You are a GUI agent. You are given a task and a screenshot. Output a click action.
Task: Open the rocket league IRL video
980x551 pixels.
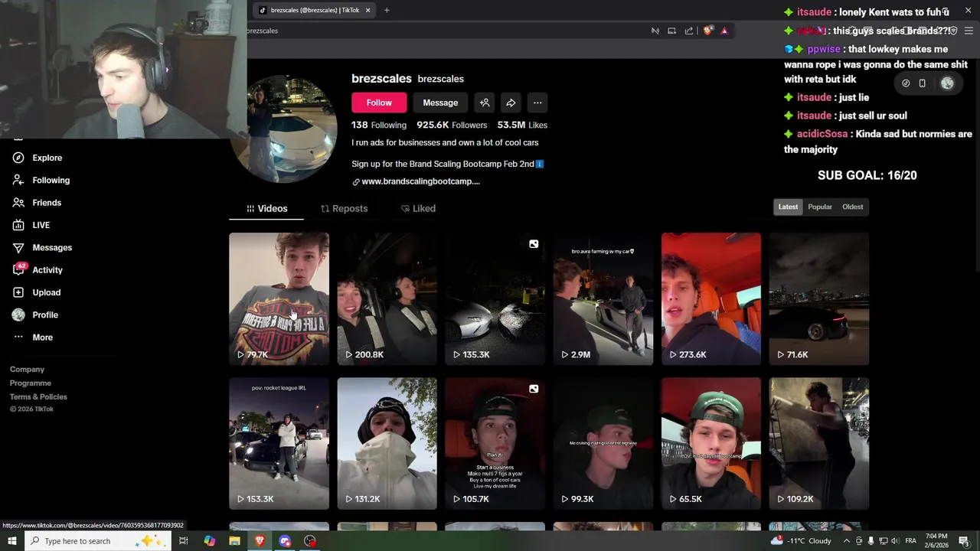(279, 443)
